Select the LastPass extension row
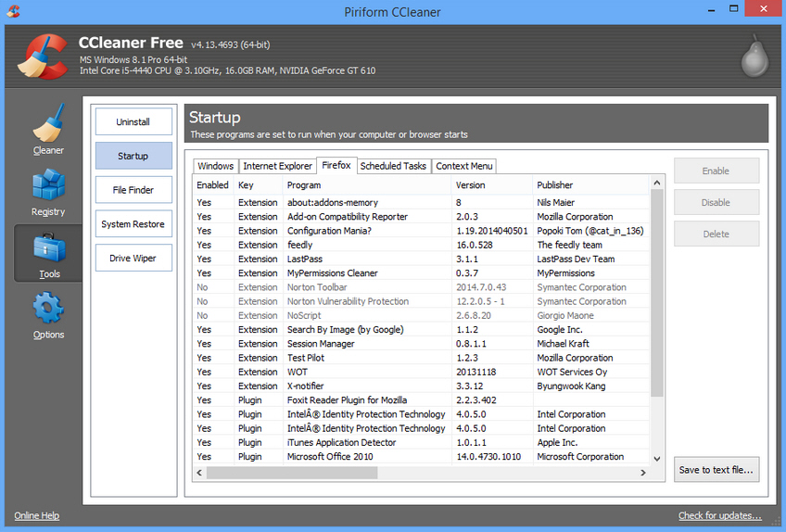 421,259
